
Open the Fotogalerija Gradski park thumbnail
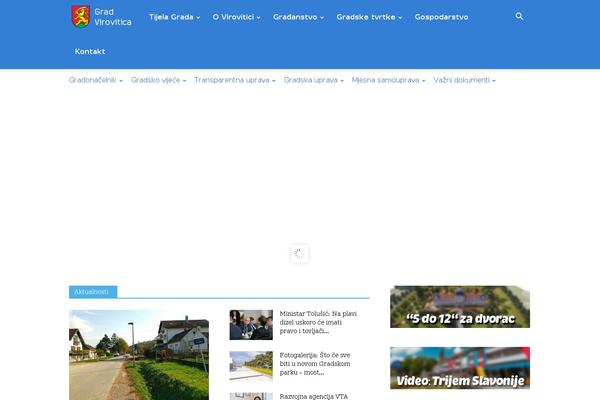click(251, 366)
